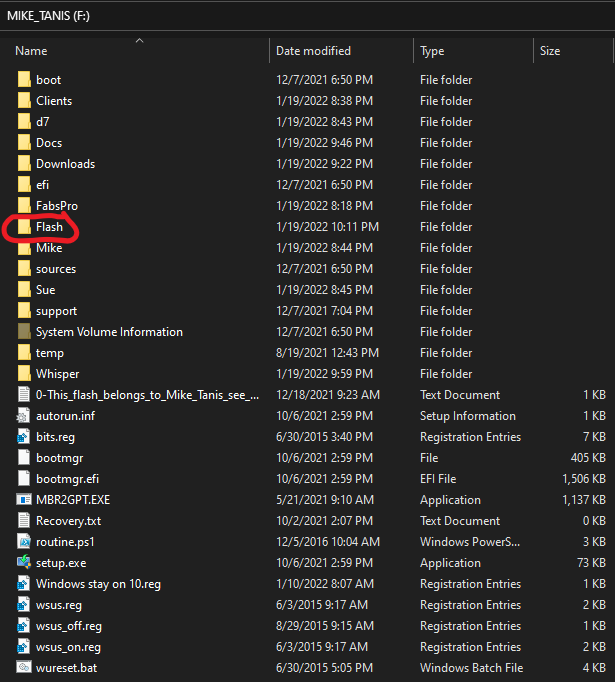The height and width of the screenshot is (682, 615).
Task: Select the Docs folder icon
Action: click(x=24, y=143)
